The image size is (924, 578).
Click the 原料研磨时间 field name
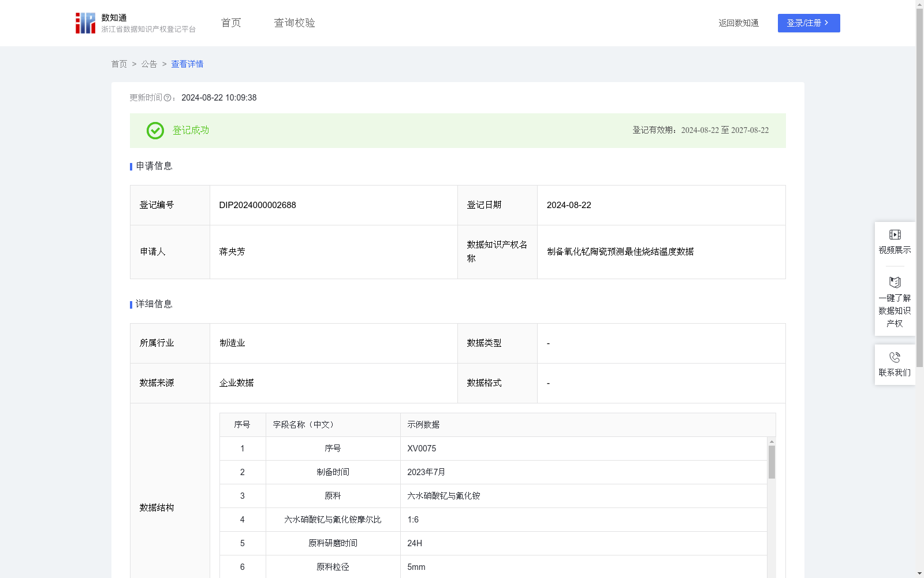pyautogui.click(x=333, y=543)
